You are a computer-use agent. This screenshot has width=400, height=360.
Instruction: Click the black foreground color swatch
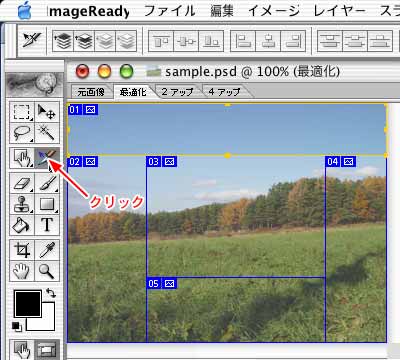pos(28,303)
